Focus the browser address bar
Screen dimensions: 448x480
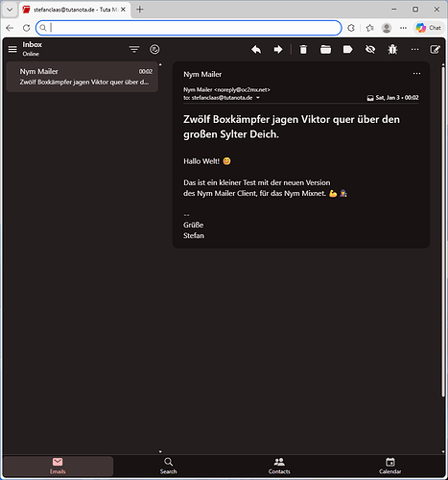click(x=189, y=28)
